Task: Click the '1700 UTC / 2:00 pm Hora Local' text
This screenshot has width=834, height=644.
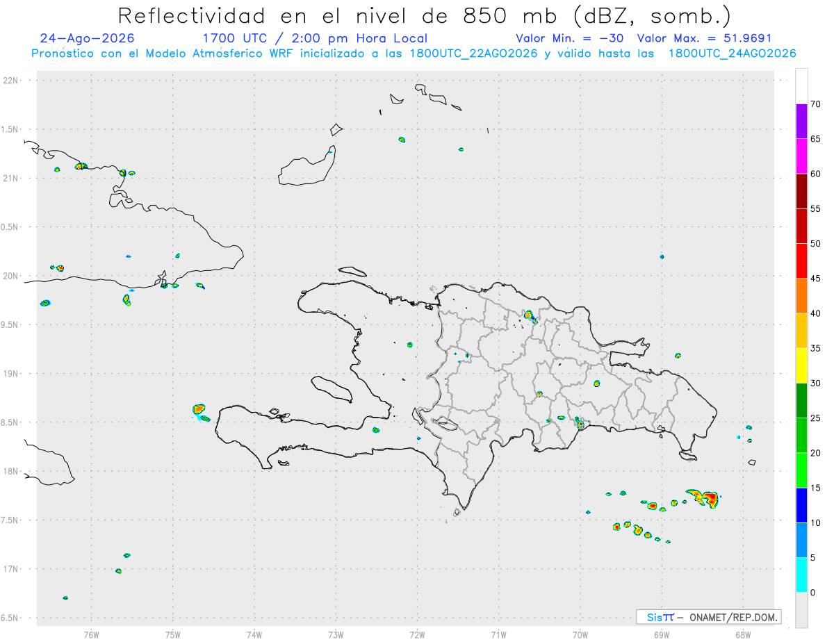Action: (x=315, y=38)
